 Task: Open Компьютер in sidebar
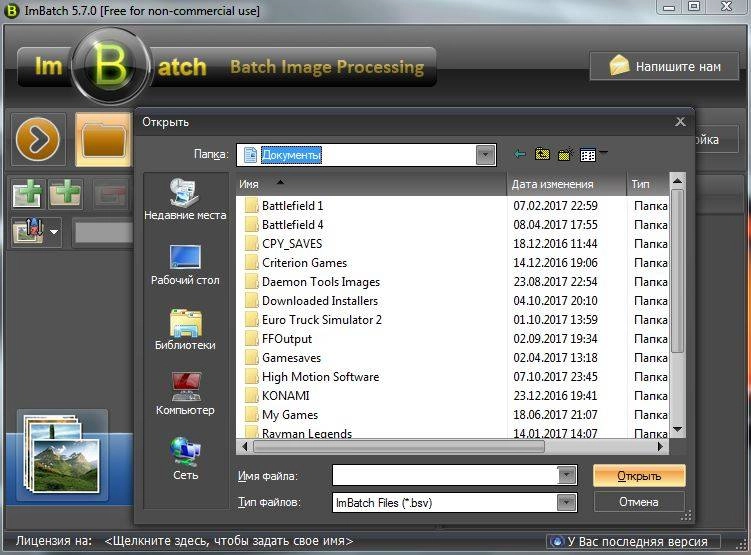tap(185, 394)
